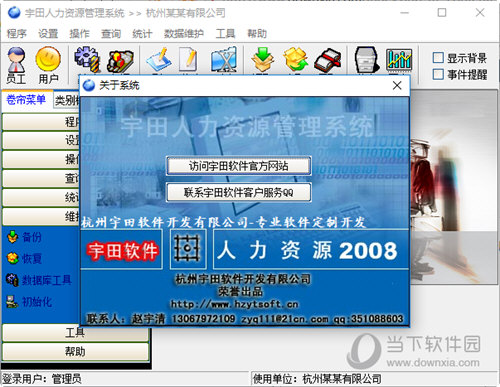Open the 设置 menu

click(48, 33)
